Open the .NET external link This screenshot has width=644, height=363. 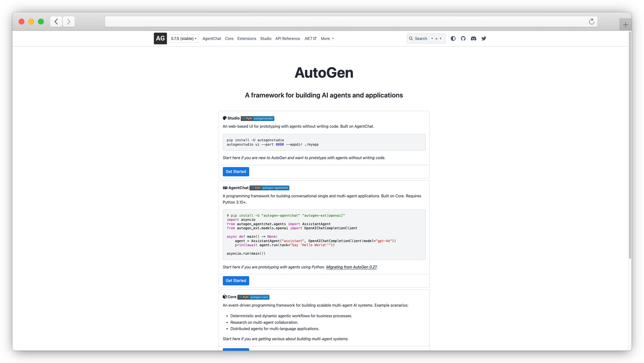coord(310,39)
